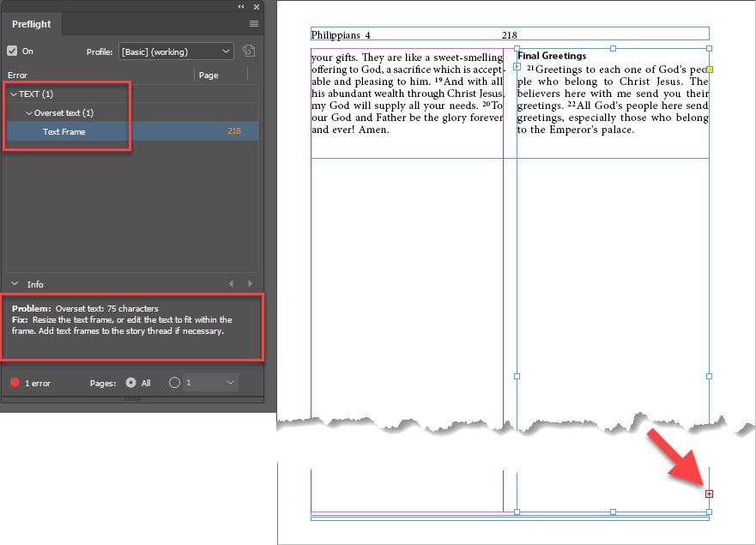Collapse the TEXT (1) error category
756x545 pixels.
pyautogui.click(x=14, y=94)
